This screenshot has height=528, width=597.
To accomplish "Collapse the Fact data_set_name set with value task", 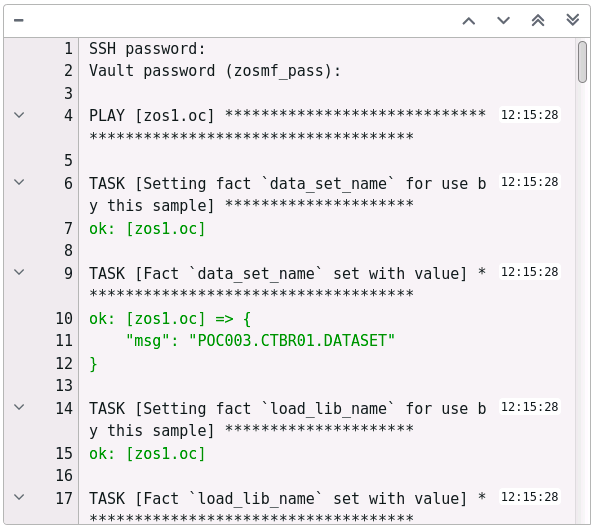I will [x=19, y=272].
